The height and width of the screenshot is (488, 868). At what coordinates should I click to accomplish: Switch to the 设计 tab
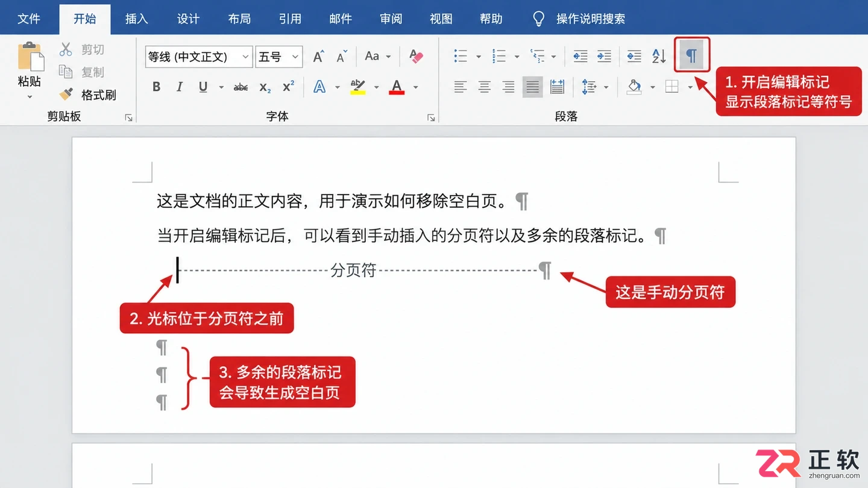(x=188, y=19)
